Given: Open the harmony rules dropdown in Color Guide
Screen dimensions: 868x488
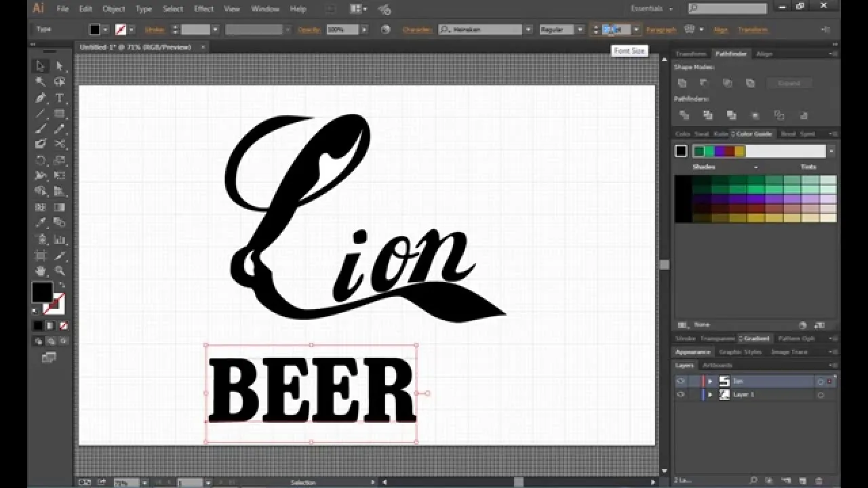Looking at the screenshot, I should click(831, 151).
